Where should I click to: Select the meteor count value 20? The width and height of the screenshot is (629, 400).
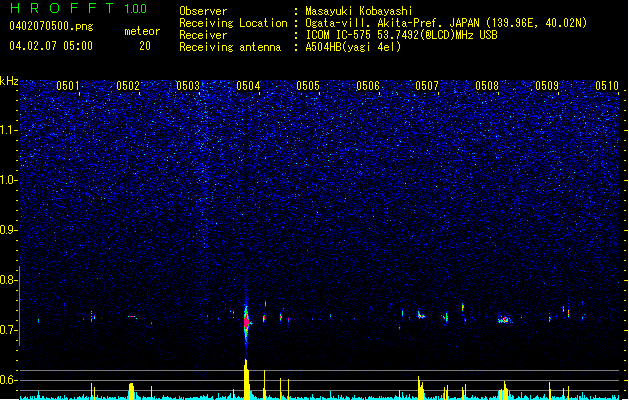point(145,46)
